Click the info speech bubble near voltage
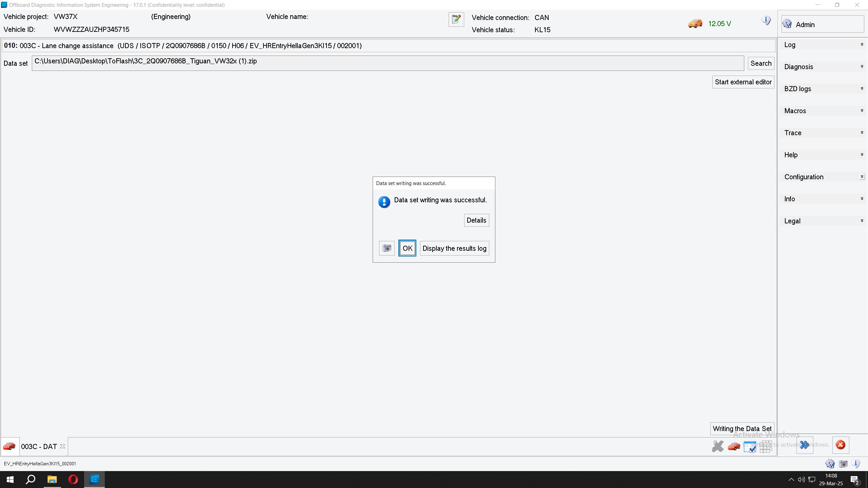This screenshot has height=488, width=868. (766, 21)
